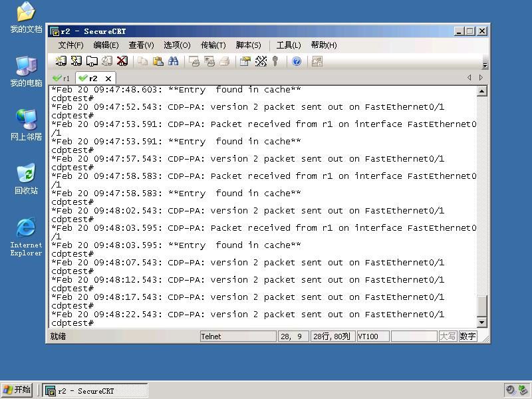Open the Keymap Editor icon
532x399 pixels.
261,61
